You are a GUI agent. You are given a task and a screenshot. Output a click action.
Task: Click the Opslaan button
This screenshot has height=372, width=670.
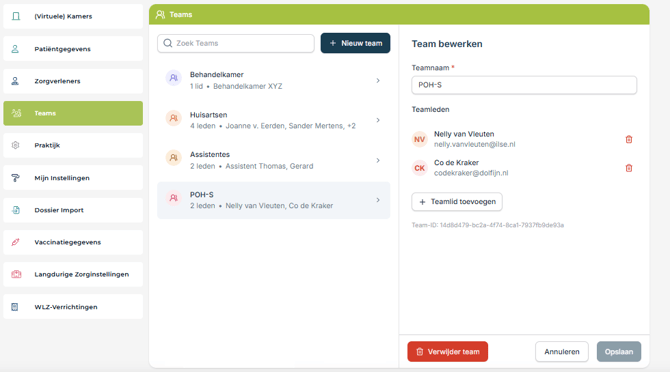(x=619, y=351)
